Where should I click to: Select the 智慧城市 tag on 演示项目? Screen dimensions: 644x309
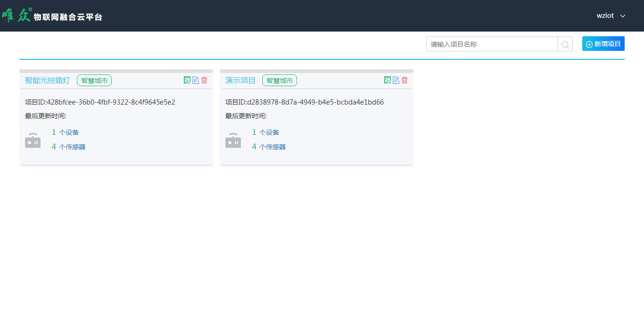(x=280, y=81)
